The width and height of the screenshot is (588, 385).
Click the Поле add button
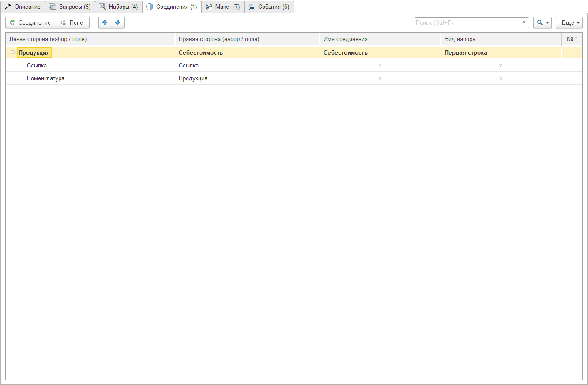[x=73, y=22]
